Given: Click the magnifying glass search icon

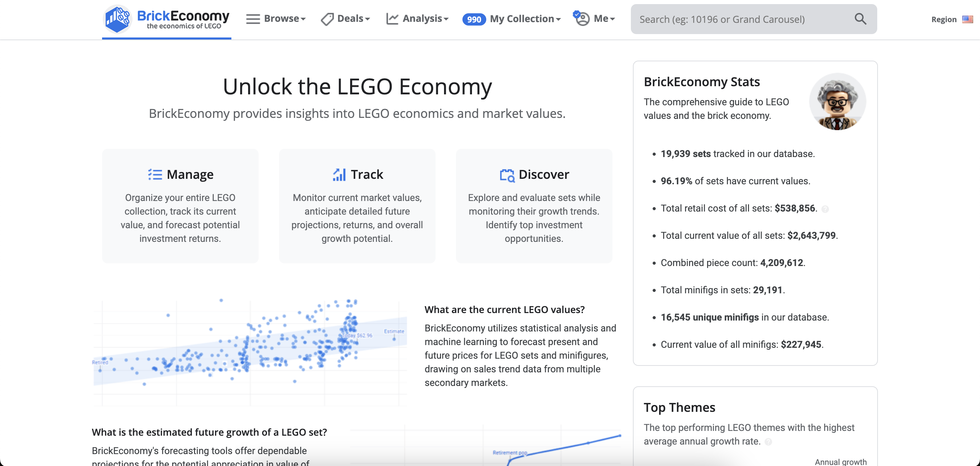Looking at the screenshot, I should (860, 19).
